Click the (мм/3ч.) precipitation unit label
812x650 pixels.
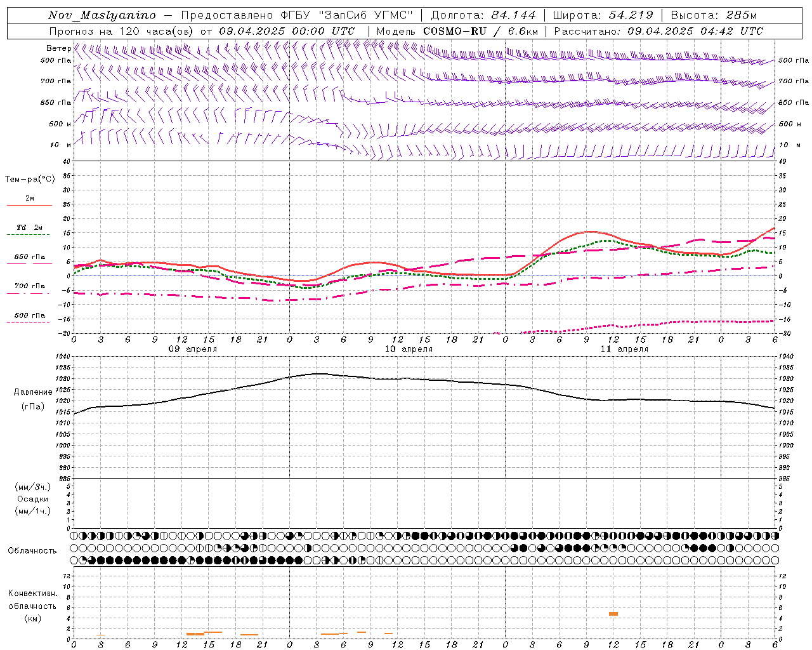point(33,487)
